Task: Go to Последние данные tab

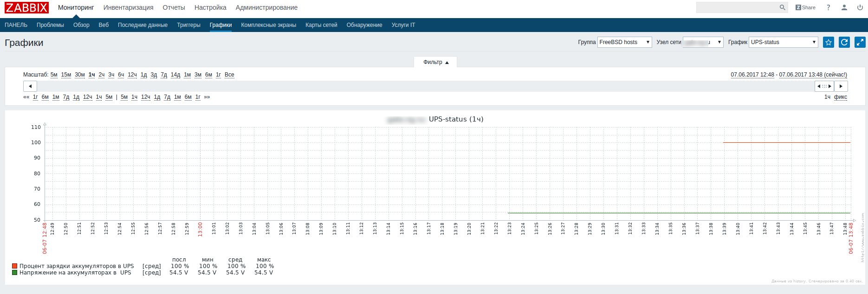Action: (x=143, y=25)
